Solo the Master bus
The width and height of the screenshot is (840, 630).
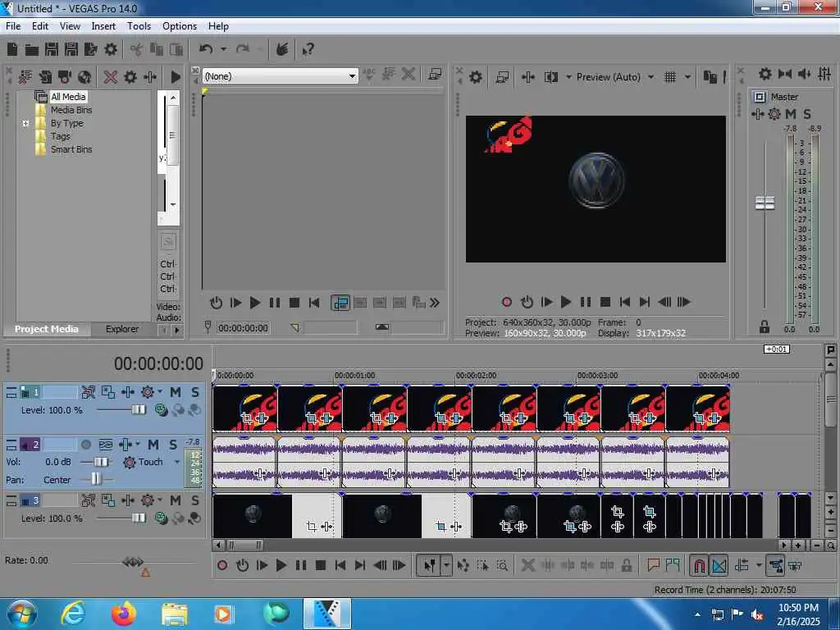[x=807, y=113]
